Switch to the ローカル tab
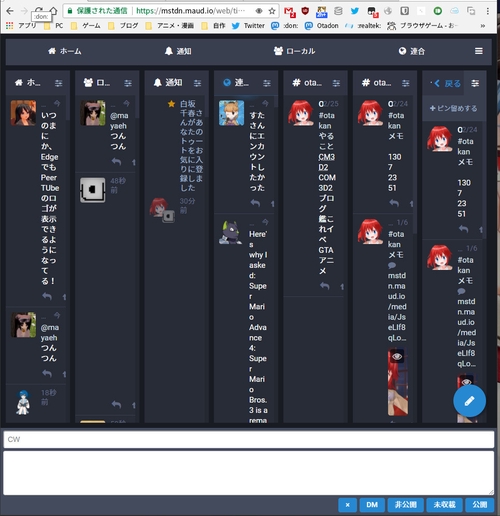The image size is (500, 516). [x=294, y=51]
